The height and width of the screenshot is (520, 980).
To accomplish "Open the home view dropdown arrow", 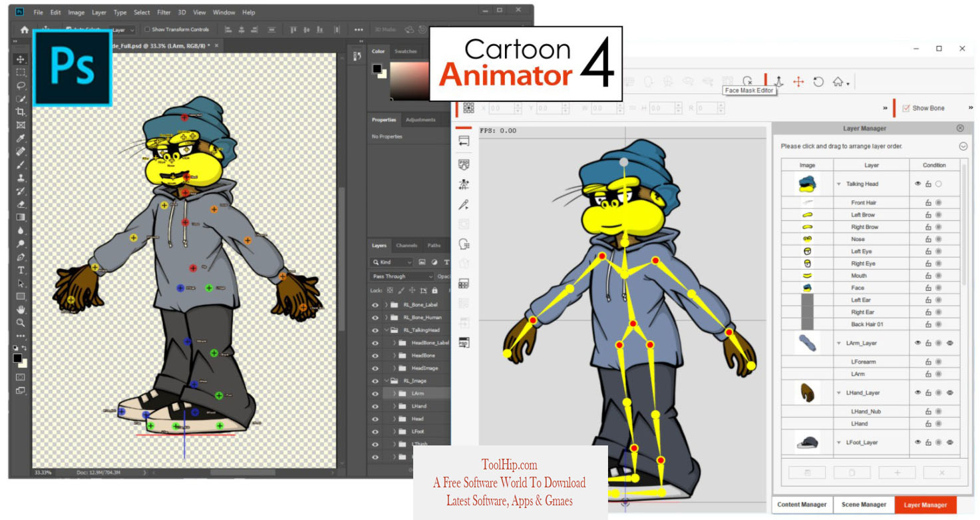I will click(x=848, y=84).
